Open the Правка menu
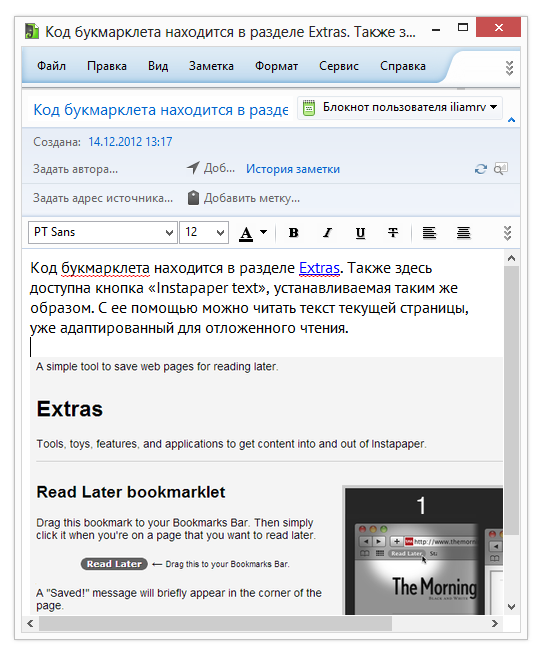 click(x=107, y=66)
